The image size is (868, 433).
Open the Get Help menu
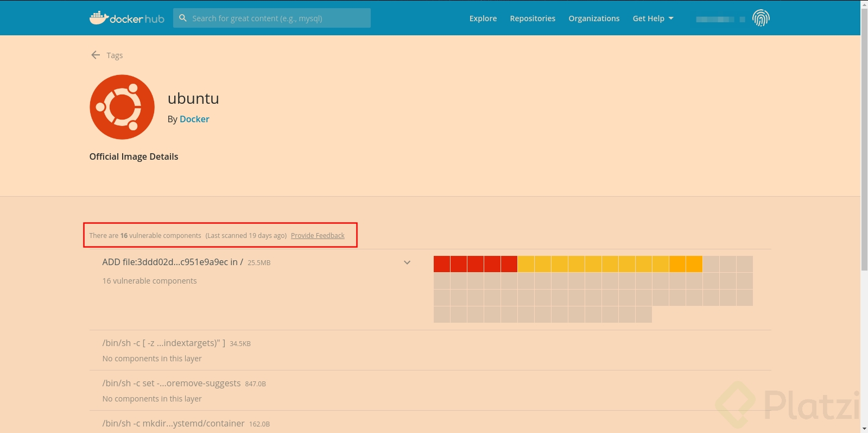(x=653, y=18)
